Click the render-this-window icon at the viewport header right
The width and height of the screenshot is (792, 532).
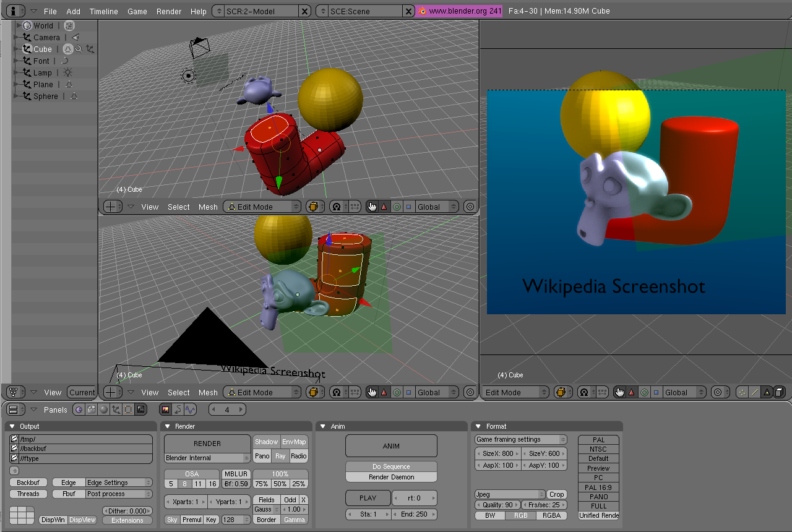pyautogui.click(x=470, y=207)
